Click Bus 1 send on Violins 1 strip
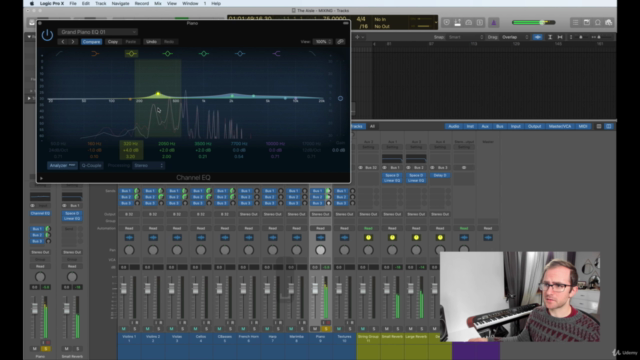 pos(126,191)
